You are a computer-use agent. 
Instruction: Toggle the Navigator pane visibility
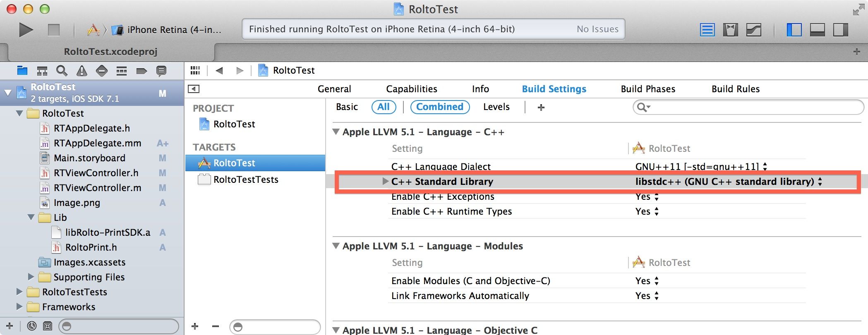click(x=794, y=30)
